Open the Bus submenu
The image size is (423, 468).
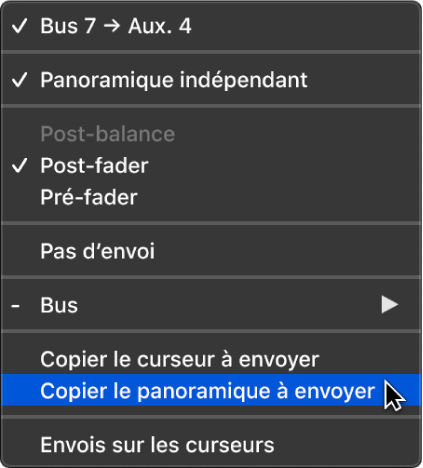tap(211, 305)
